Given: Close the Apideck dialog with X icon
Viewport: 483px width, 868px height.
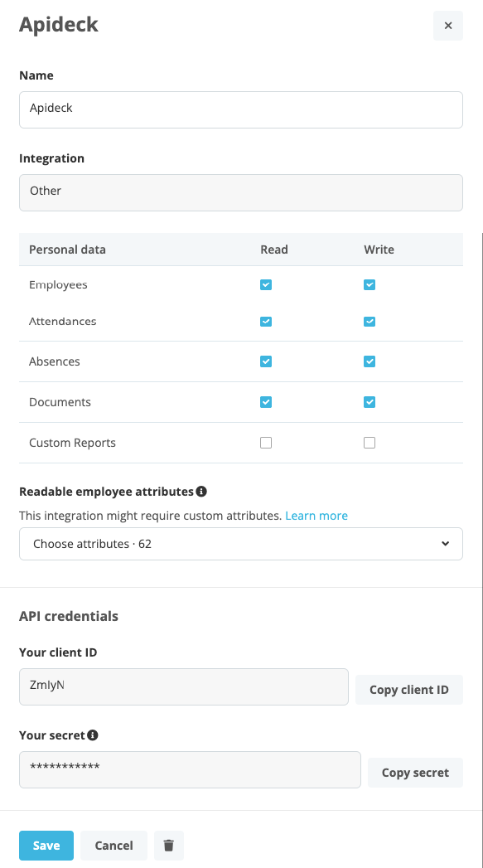Looking at the screenshot, I should 447,26.
